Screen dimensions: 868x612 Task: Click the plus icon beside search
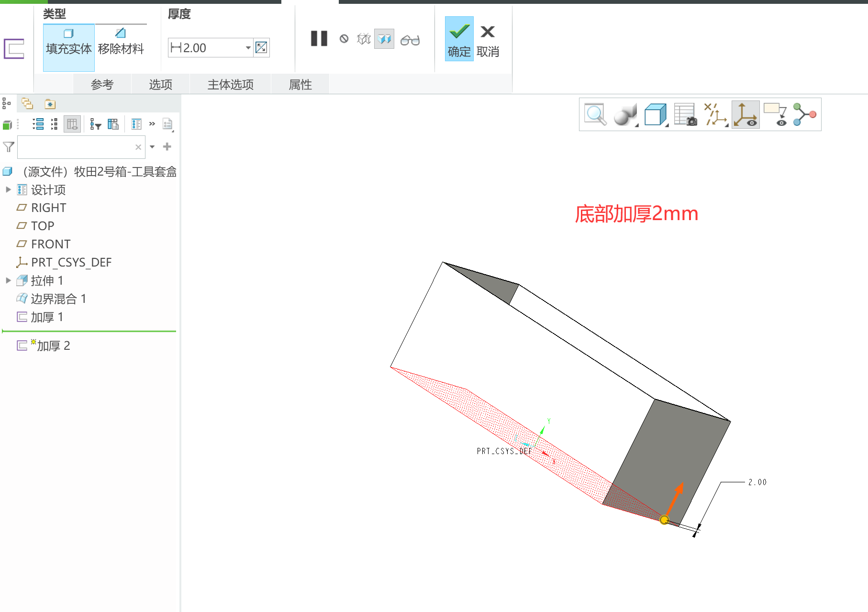click(x=167, y=146)
